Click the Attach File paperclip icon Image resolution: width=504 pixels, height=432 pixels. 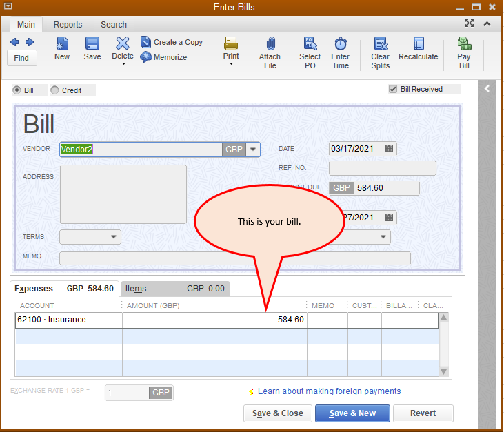(271, 43)
